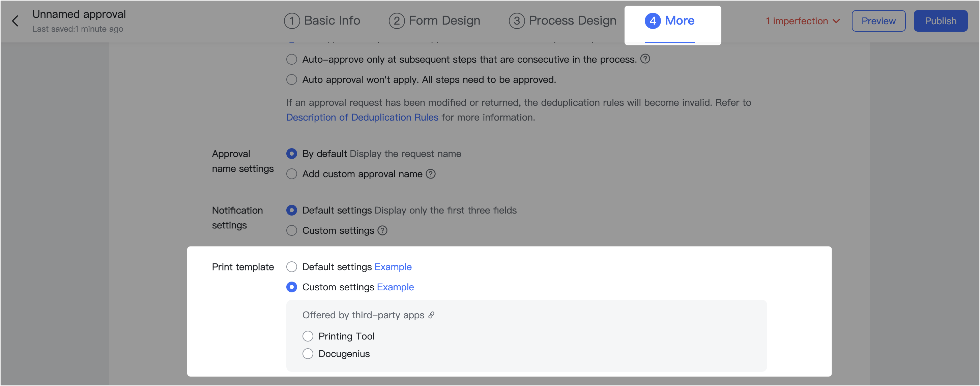Select notification Custom settings radio

[x=291, y=231]
